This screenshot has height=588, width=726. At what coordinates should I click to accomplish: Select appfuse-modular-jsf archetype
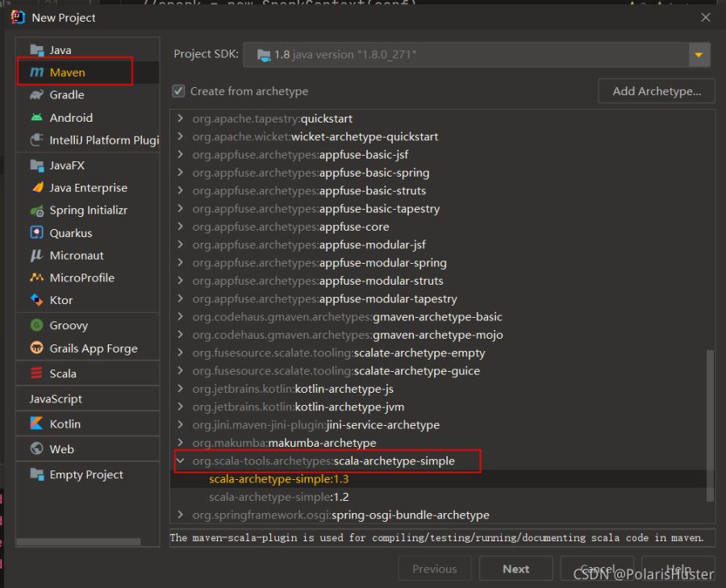[x=438, y=244]
